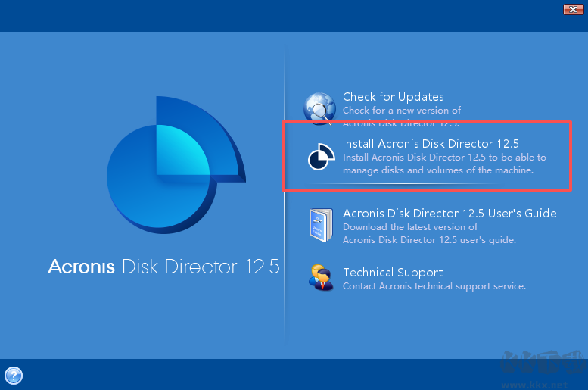588x390 pixels.
Task: Click the globe magnifier Check for Updates icon
Action: [x=320, y=108]
